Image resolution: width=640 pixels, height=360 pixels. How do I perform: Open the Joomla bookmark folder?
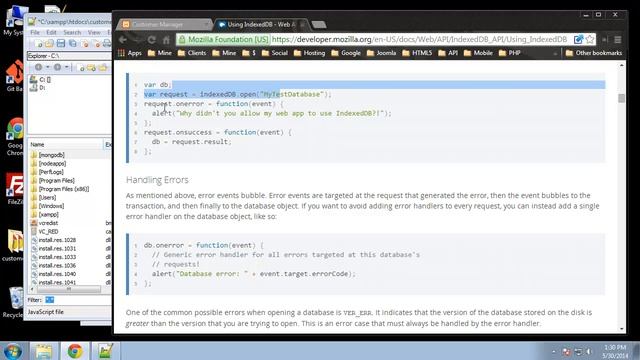tap(381, 53)
